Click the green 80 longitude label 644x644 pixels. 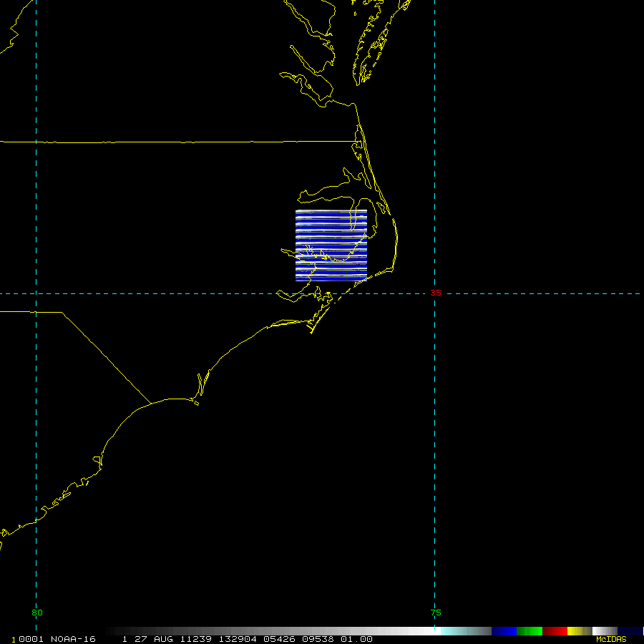(37, 613)
